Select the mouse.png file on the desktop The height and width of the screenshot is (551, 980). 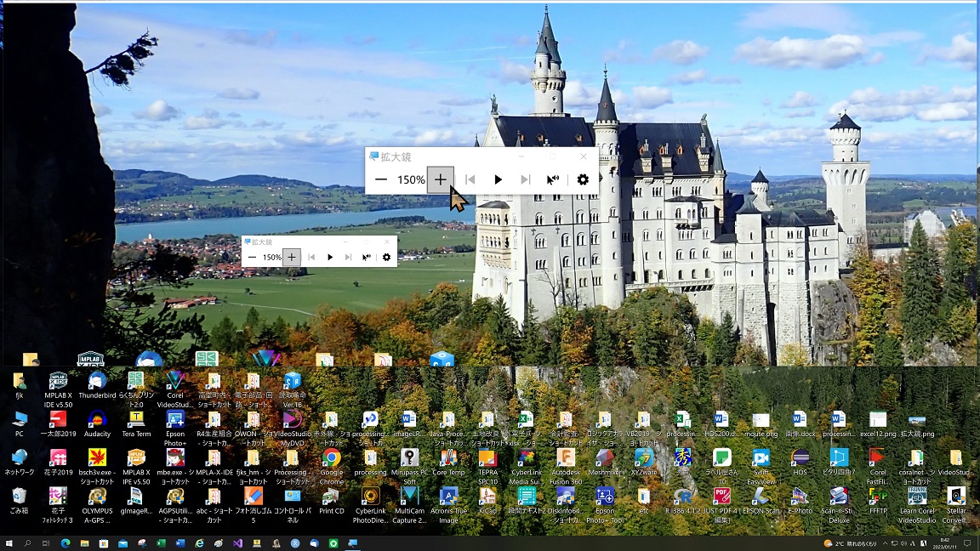[x=761, y=420]
